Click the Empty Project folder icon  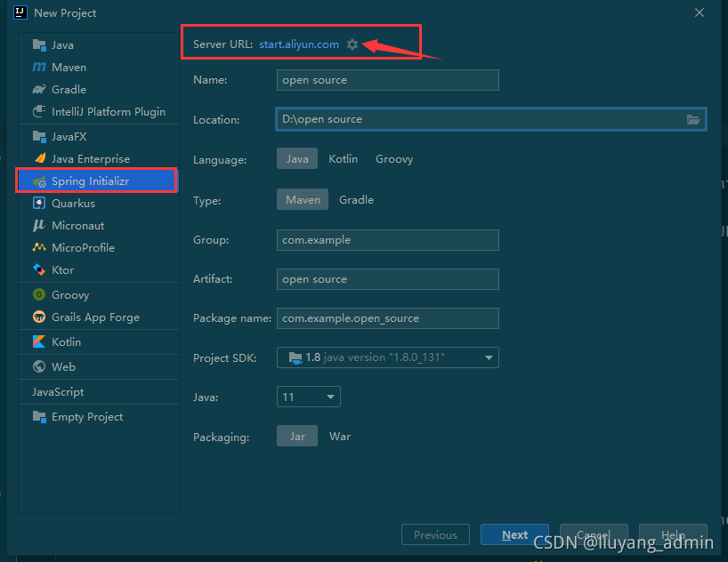(x=39, y=417)
